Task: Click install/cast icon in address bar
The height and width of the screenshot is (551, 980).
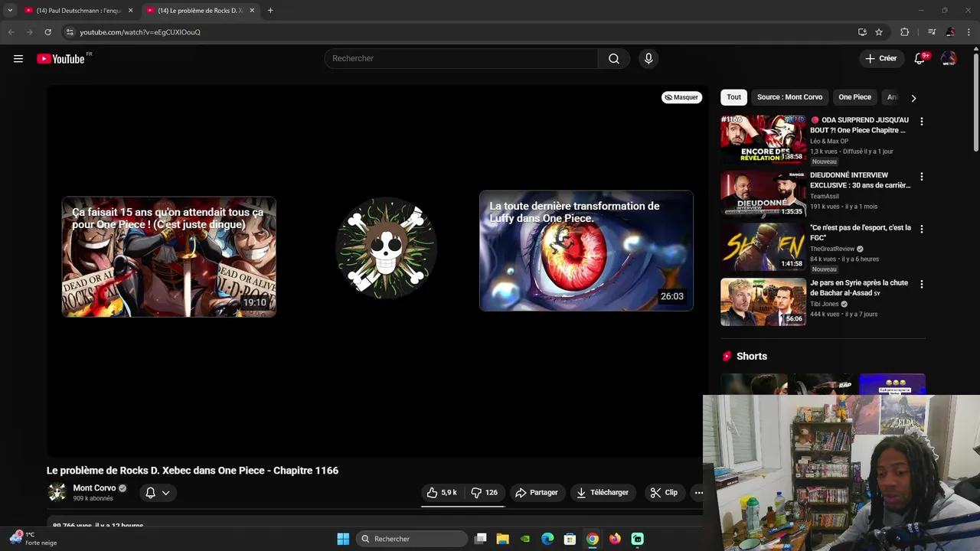Action: [x=862, y=32]
